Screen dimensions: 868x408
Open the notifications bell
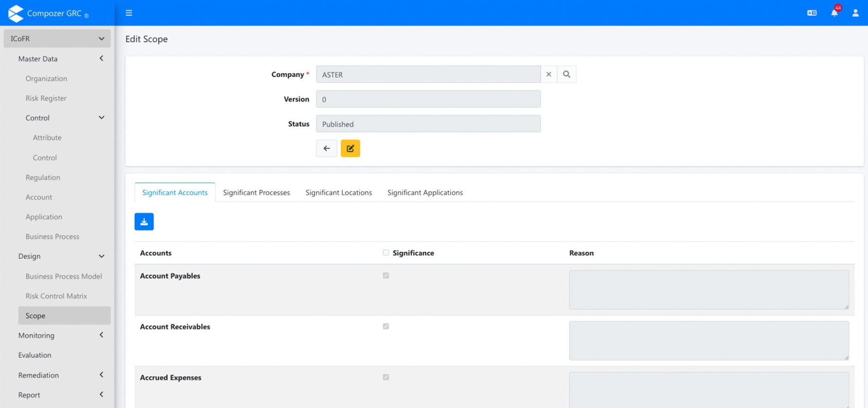point(834,13)
